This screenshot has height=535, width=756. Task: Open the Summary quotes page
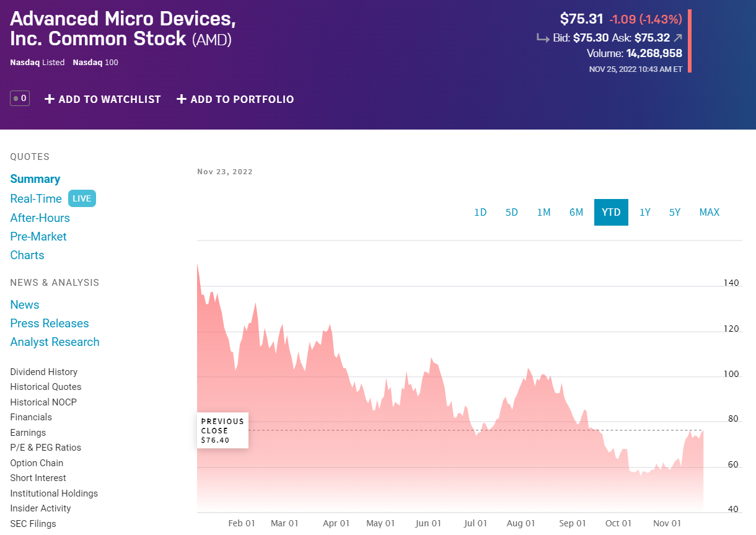tap(35, 179)
